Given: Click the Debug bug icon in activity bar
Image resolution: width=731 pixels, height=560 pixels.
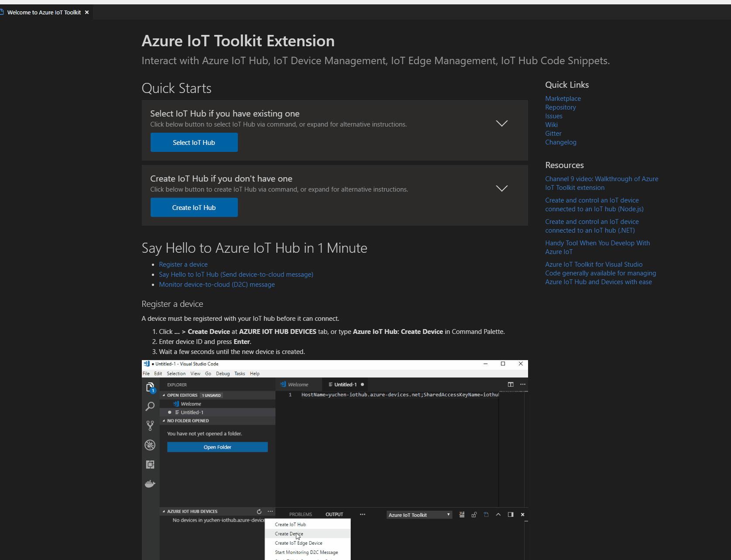Looking at the screenshot, I should [150, 445].
